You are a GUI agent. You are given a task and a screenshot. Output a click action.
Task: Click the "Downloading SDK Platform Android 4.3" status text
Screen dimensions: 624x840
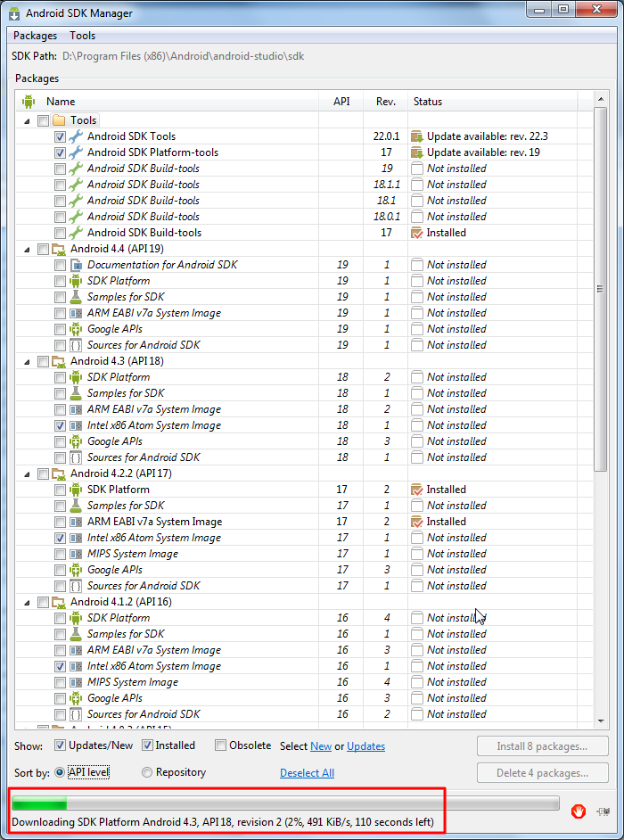pos(223,822)
